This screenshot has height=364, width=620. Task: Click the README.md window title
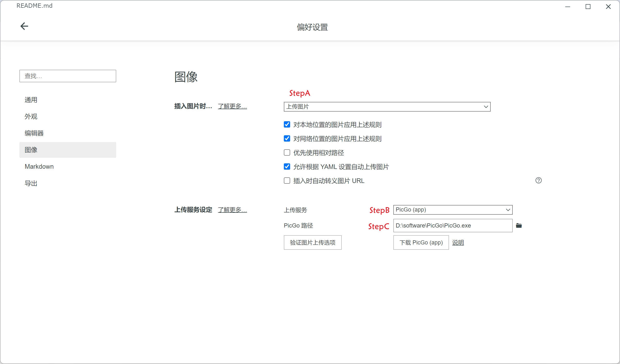[x=34, y=6]
